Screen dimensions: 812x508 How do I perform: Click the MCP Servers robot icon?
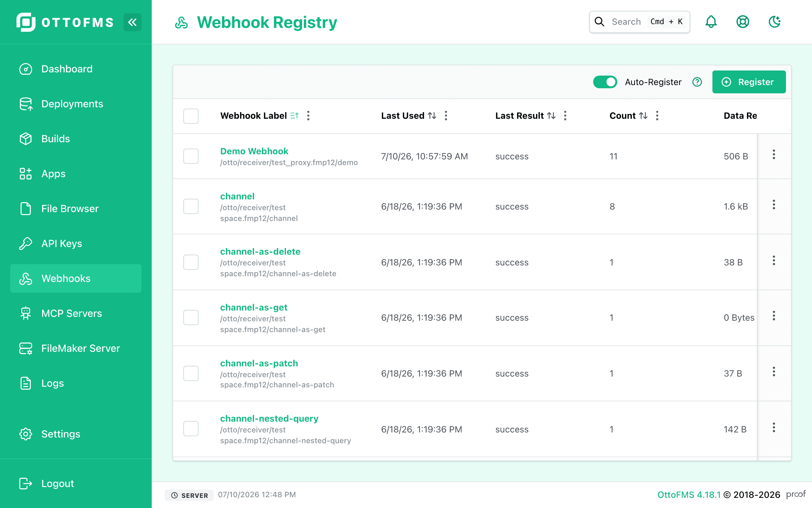click(26, 313)
